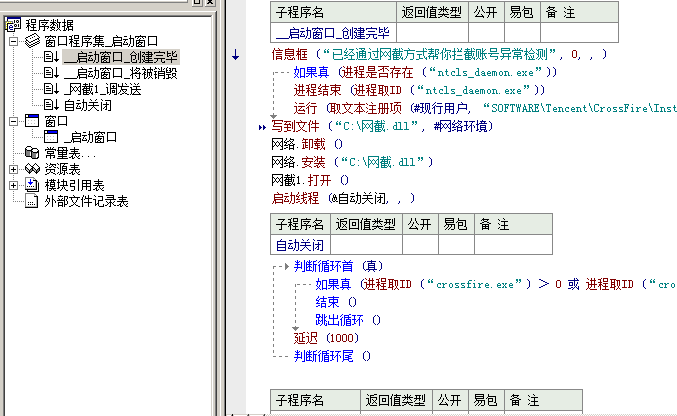The width and height of the screenshot is (677, 416).
Task: Expand the 资源表 tree node
Action: click(13, 169)
